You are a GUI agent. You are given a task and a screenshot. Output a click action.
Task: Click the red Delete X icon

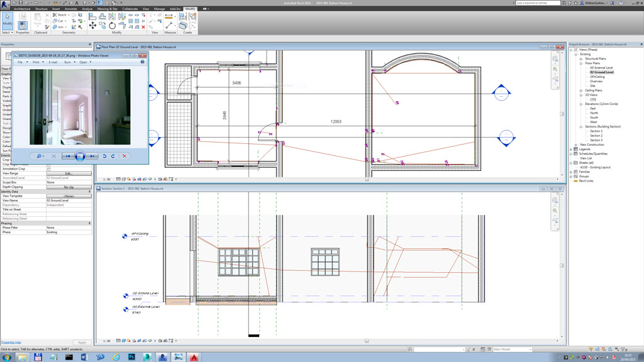(143, 27)
